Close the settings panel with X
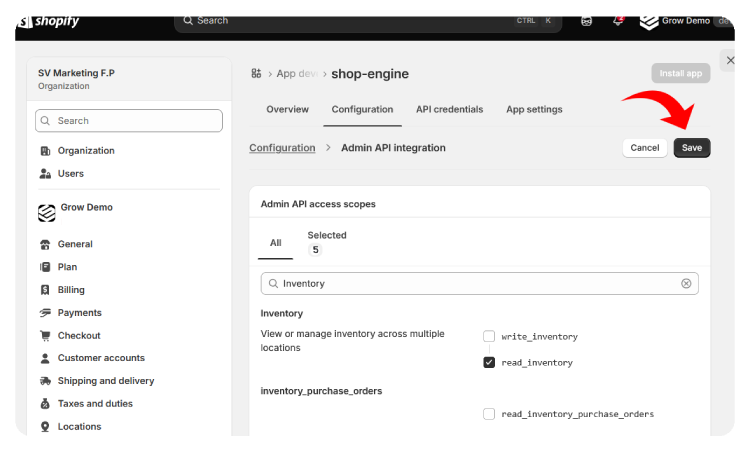The width and height of the screenshot is (750, 452). tap(730, 60)
